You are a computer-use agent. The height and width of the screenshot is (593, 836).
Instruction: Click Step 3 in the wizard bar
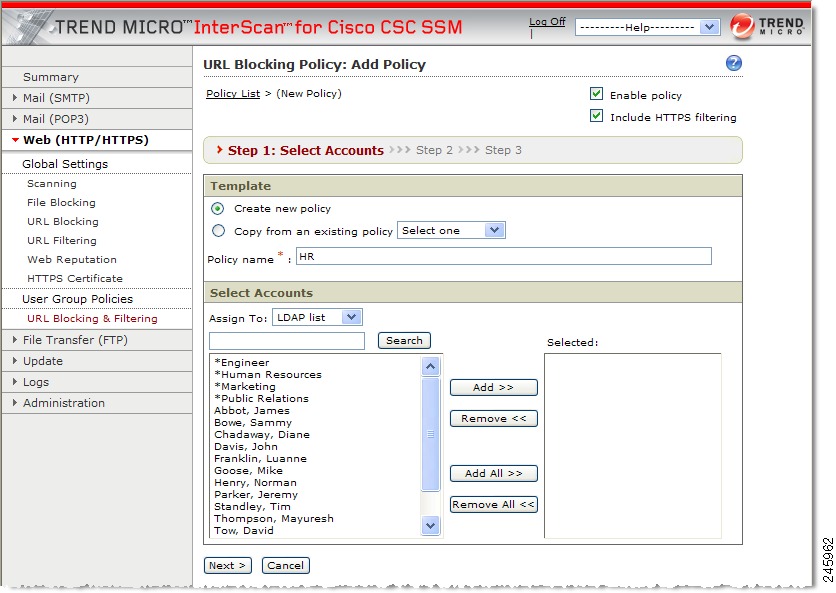503,150
